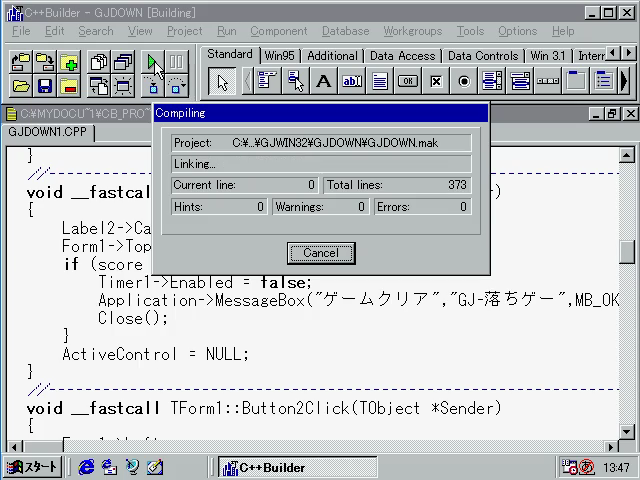This screenshot has height=480, width=640.
Task: Launch Outlook Express from quick launch
Action: 109,467
